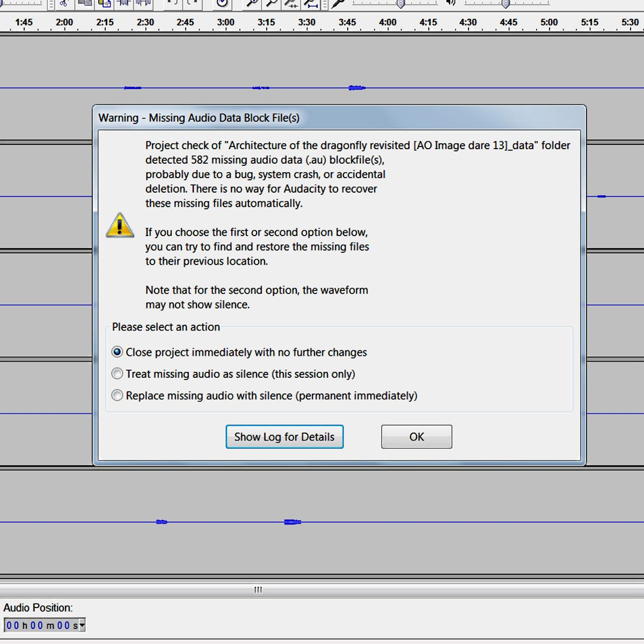Click the 3:45 mark on timeline ruler
Screen dimensions: 644x644
(347, 22)
